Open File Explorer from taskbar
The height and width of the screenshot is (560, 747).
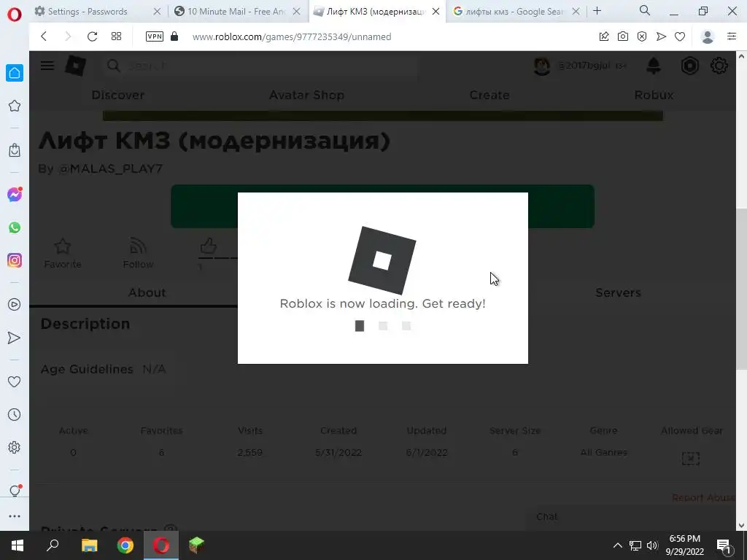coord(89,545)
